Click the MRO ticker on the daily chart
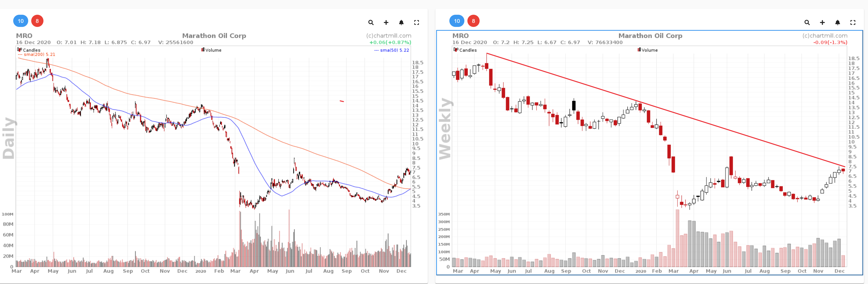This screenshot has width=868, height=284. pos(24,36)
